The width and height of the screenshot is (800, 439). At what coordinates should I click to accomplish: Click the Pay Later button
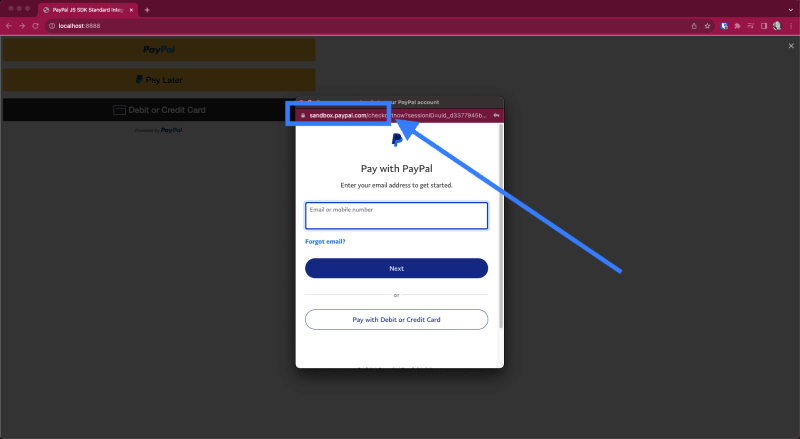click(159, 79)
